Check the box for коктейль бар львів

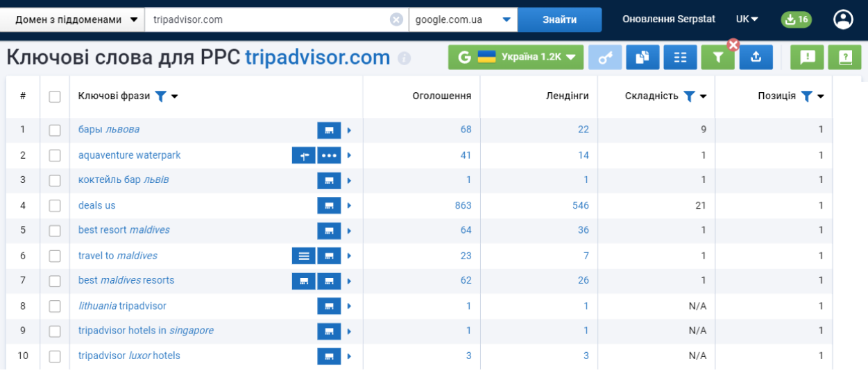[x=55, y=180]
